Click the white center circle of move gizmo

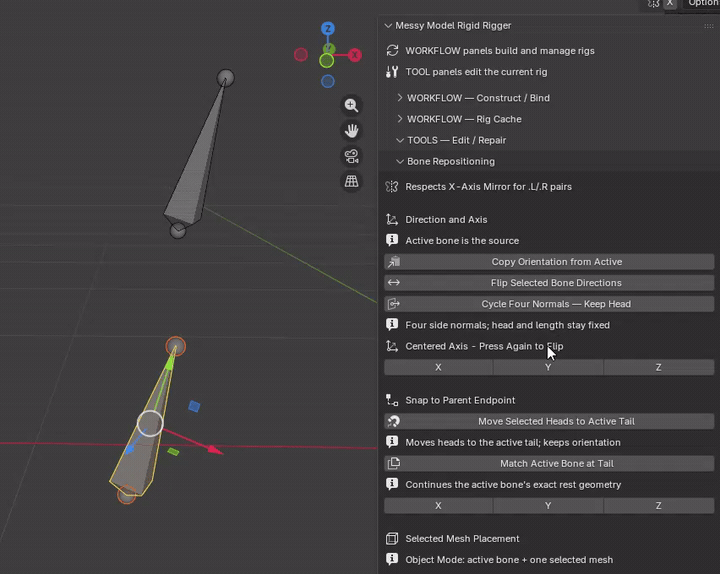(x=150, y=423)
